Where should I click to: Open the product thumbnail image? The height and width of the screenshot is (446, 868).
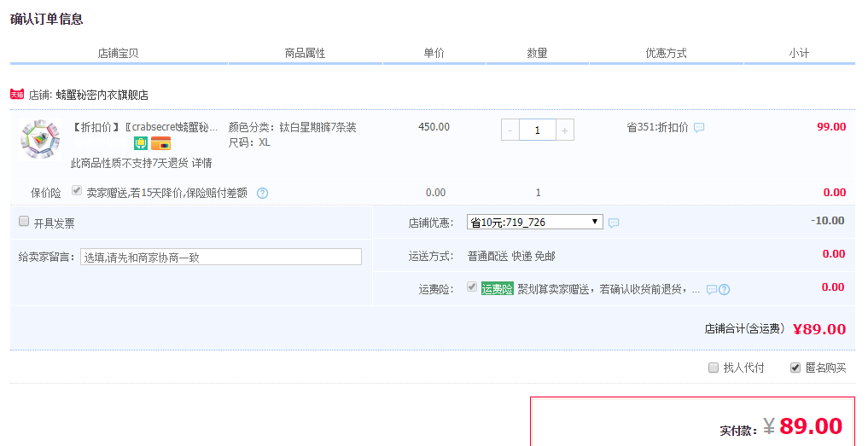(40, 140)
